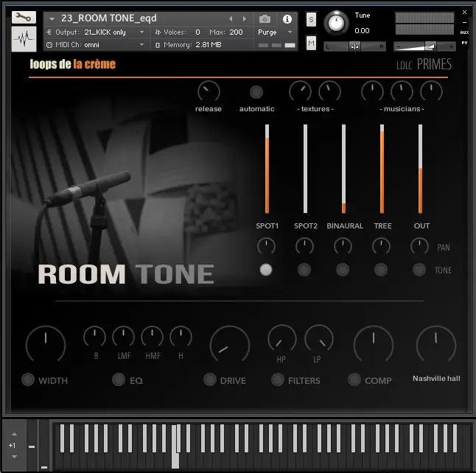476x473 pixels.
Task: Shift keyboard octave up with the arrow
Action: 14,434
